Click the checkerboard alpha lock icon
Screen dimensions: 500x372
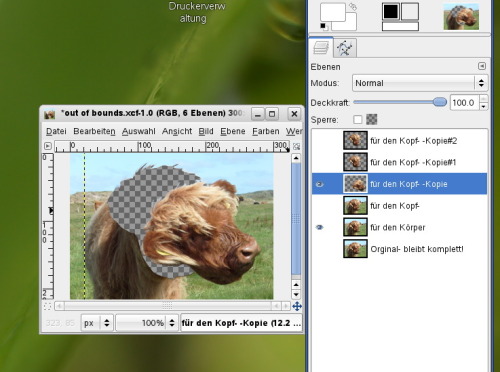point(372,119)
